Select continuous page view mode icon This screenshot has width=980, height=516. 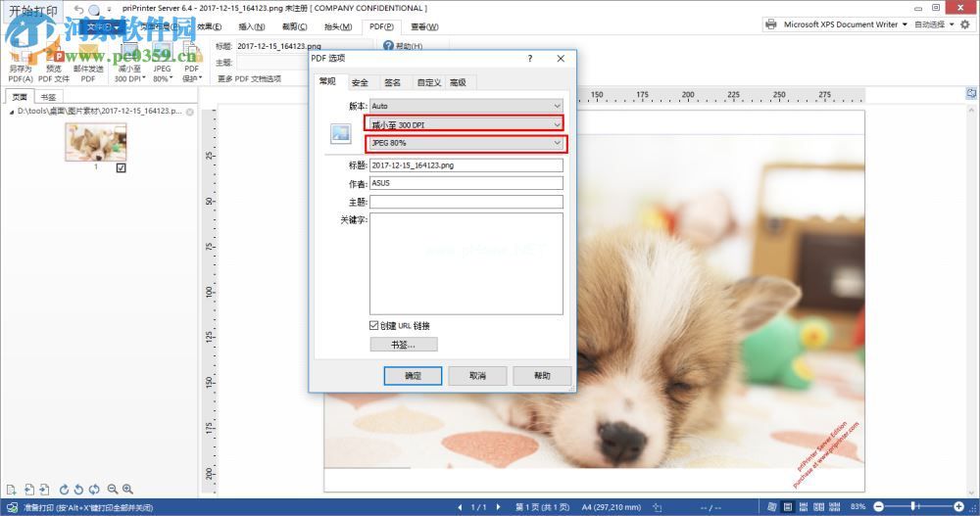pos(804,506)
